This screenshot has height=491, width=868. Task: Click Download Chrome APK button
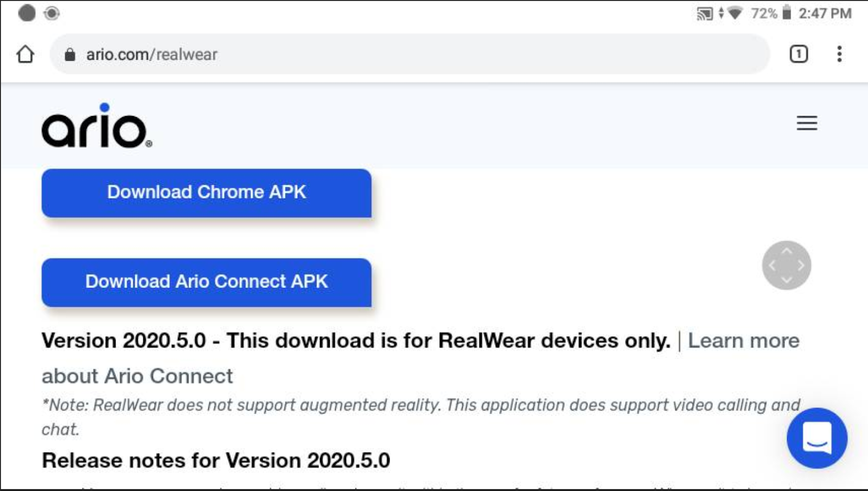tap(206, 193)
